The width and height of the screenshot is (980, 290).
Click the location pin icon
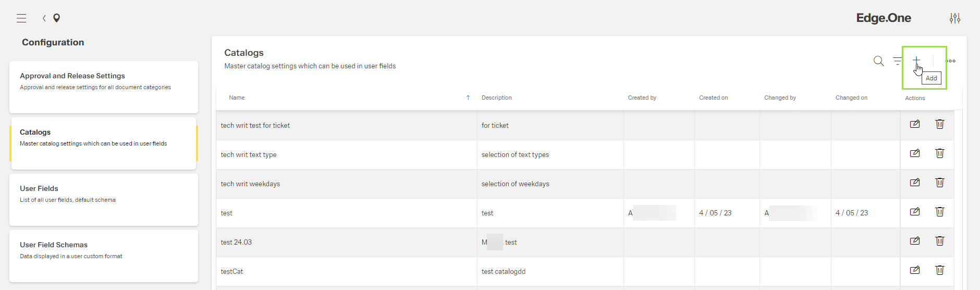pos(57,18)
